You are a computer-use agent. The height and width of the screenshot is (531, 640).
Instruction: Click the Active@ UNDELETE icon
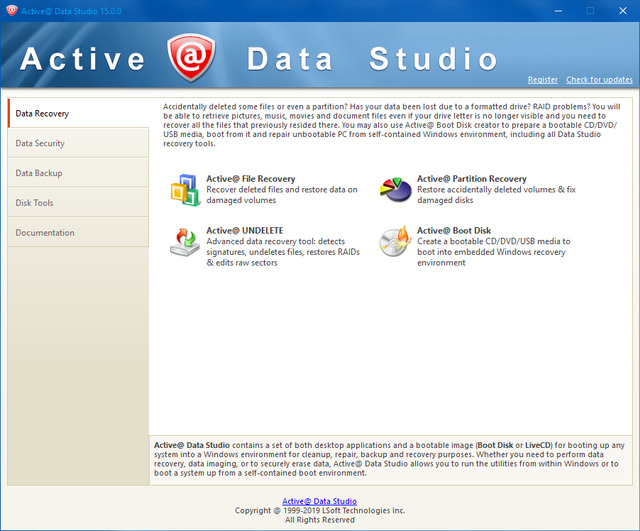(185, 242)
